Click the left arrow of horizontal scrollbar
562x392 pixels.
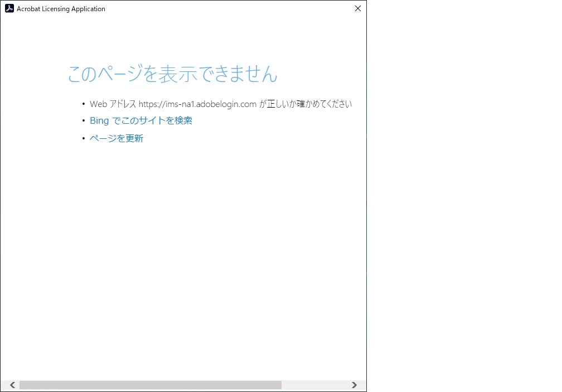pos(12,385)
